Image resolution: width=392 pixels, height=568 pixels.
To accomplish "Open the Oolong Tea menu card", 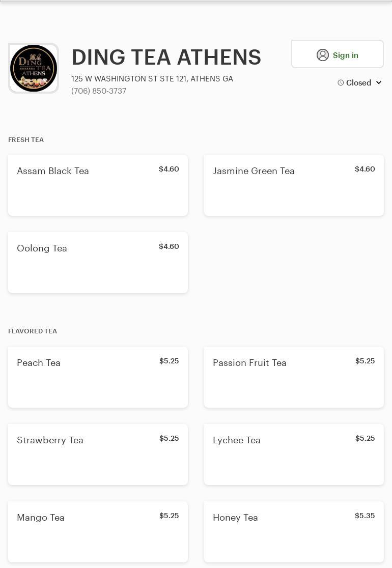I will (x=98, y=263).
